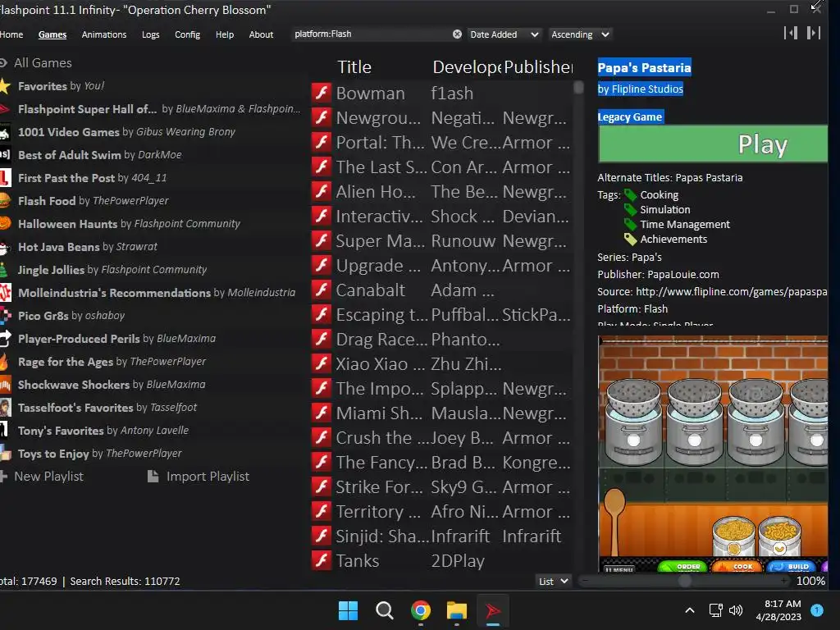The image size is (840, 630).
Task: Click the Cooking tag icon
Action: pos(631,195)
